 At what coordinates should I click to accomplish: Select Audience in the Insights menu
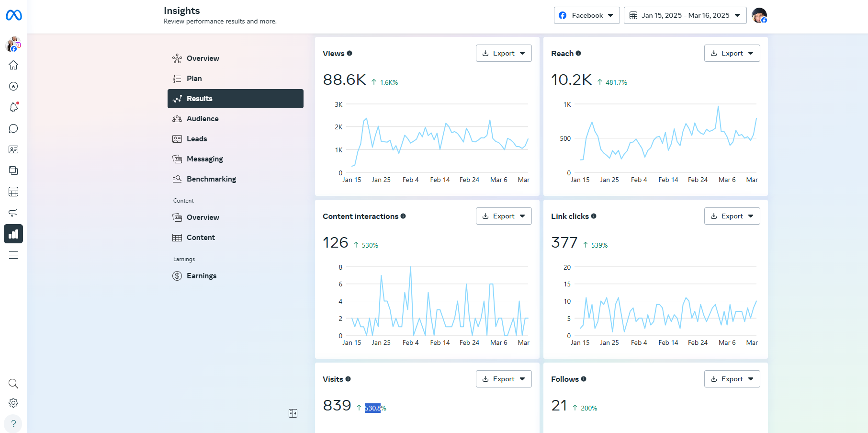click(x=203, y=119)
